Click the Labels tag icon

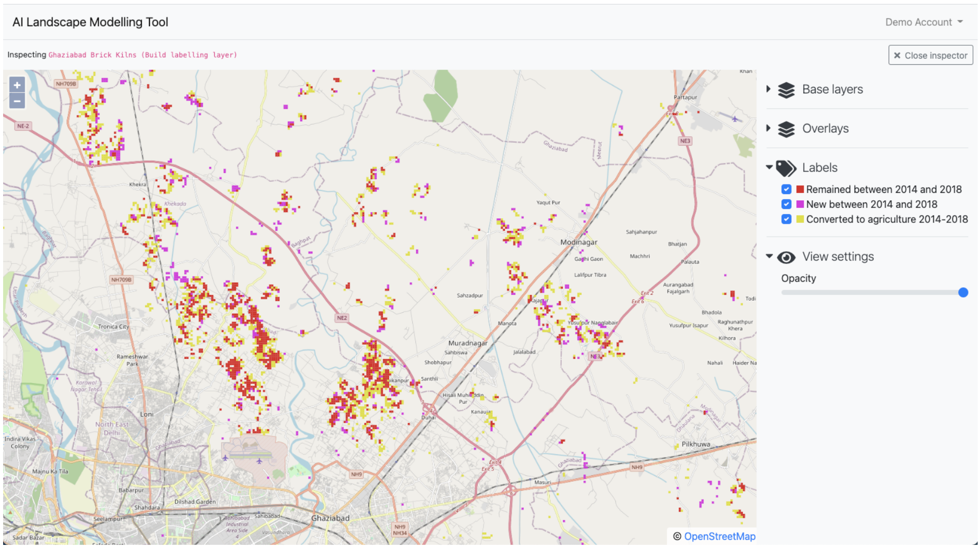[x=786, y=168]
